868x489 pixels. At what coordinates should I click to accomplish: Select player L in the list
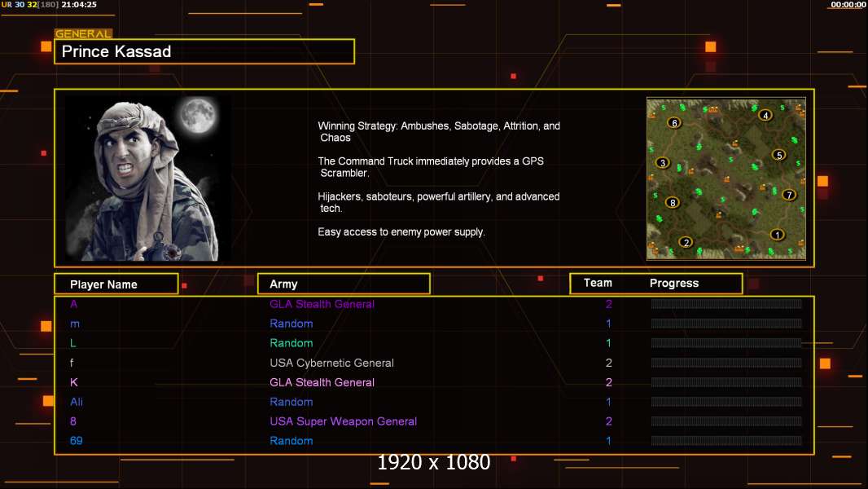[73, 343]
